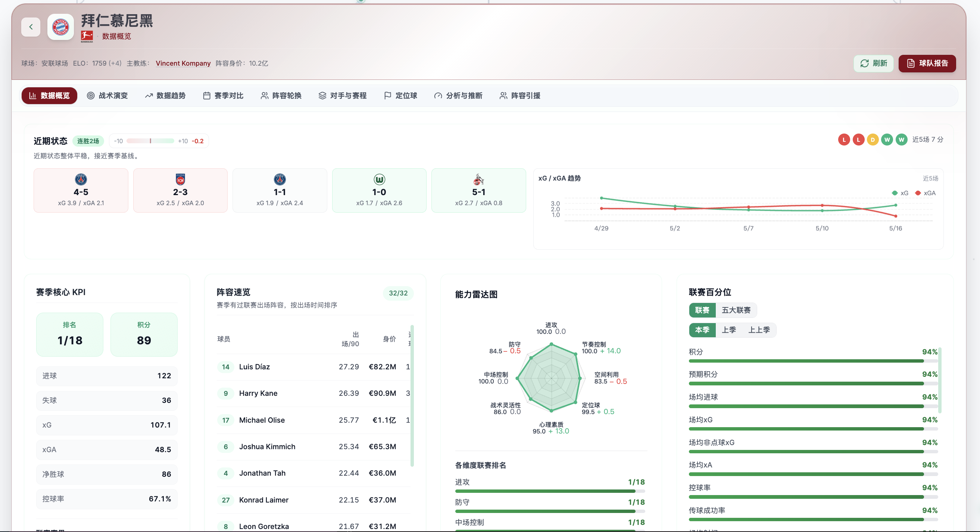
Task: Click the calendar icon beside 赛季对比
Action: pyautogui.click(x=207, y=96)
